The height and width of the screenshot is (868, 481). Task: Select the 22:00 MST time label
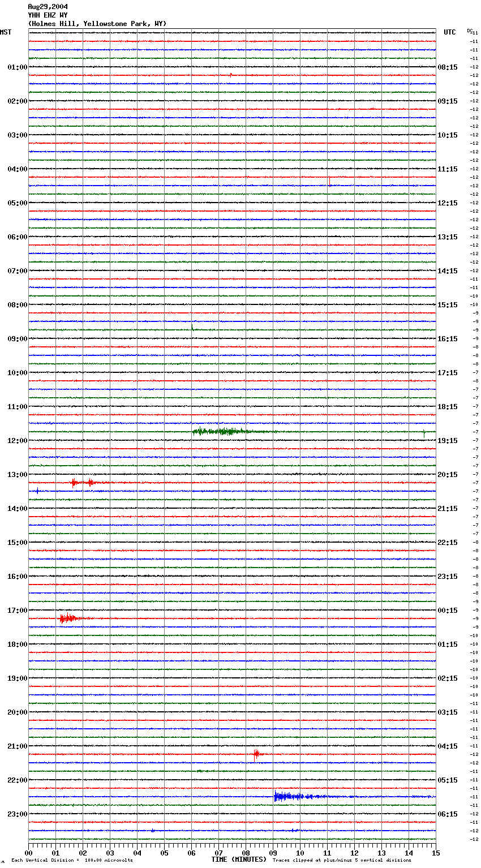(x=18, y=780)
